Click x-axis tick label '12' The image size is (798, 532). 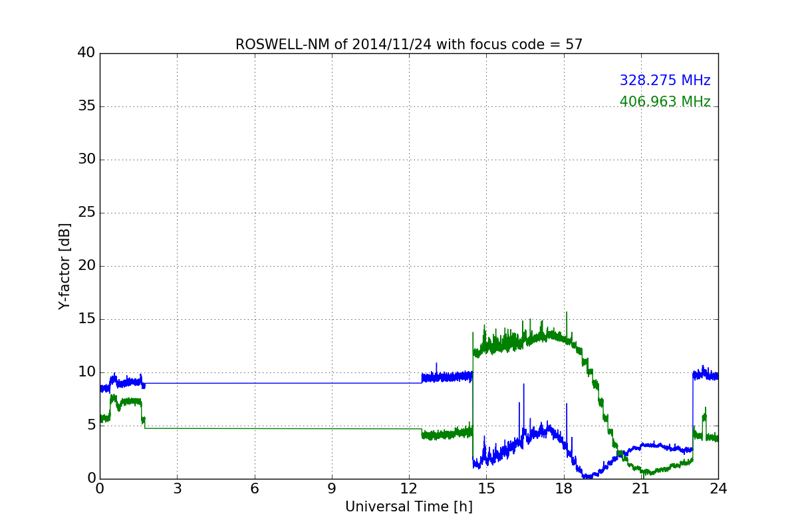(409, 489)
